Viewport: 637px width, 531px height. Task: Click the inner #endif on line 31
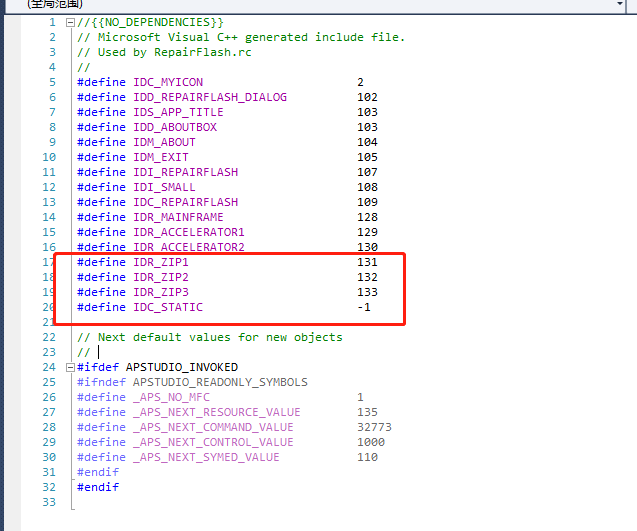pyautogui.click(x=98, y=473)
